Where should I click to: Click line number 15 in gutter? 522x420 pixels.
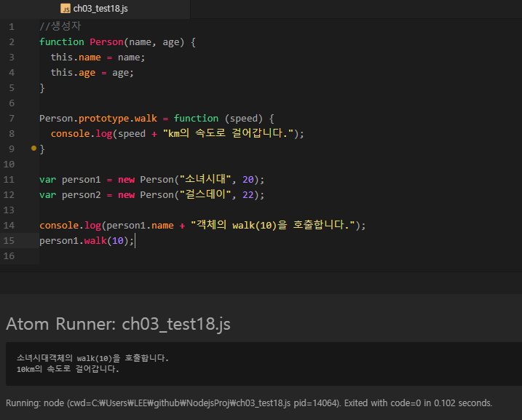pos(9,241)
